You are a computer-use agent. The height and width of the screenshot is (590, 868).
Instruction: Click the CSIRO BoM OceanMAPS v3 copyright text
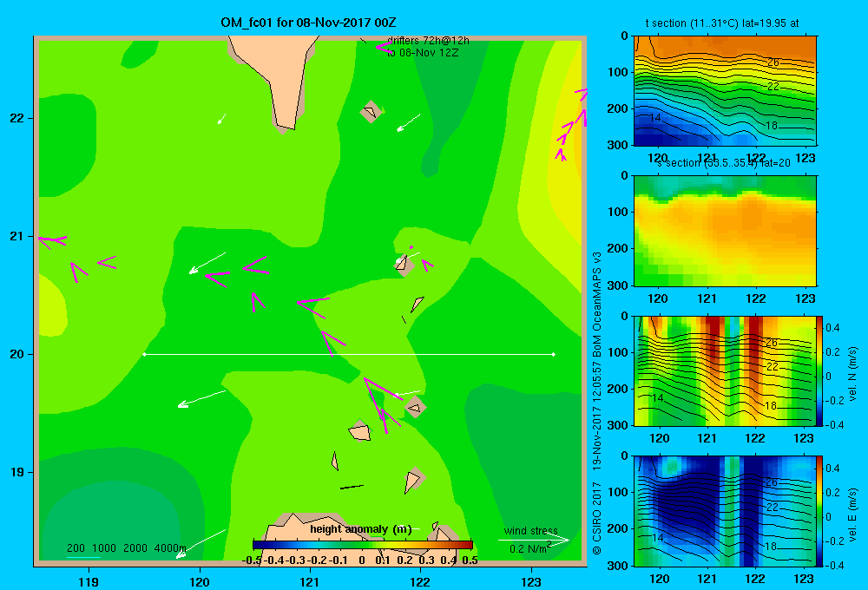coord(597,404)
